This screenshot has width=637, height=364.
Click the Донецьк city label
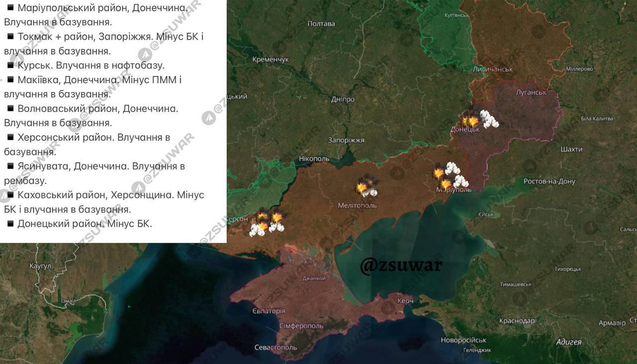coord(465,129)
